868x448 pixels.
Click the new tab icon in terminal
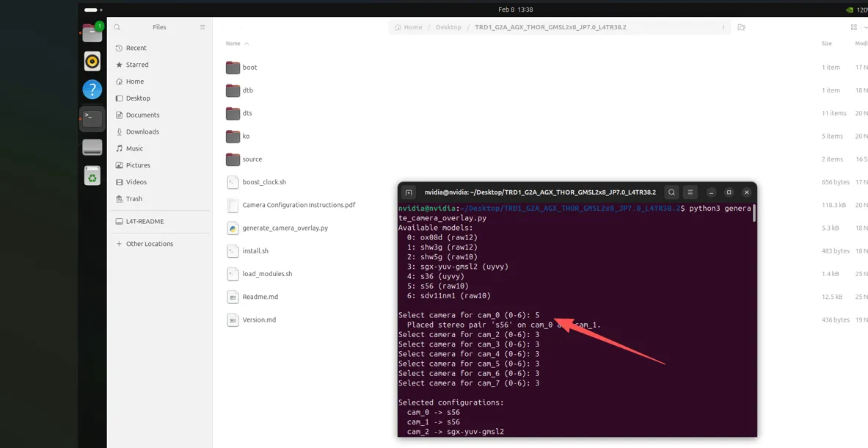[x=409, y=192]
